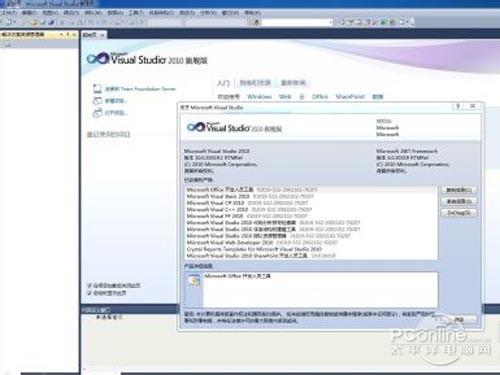Select SharePoint 开发人员工具 list row
The height and width of the screenshot is (375, 500).
[311, 256]
